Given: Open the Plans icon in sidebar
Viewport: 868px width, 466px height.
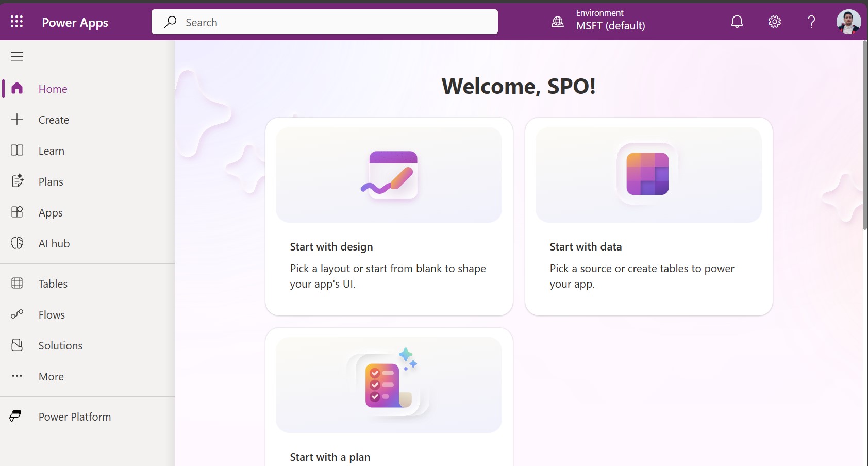Looking at the screenshot, I should (17, 181).
